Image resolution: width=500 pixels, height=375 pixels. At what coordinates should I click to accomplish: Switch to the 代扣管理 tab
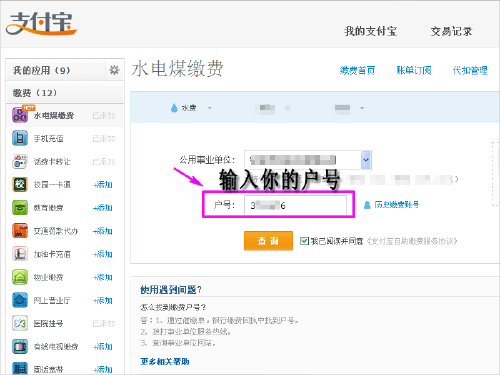pos(470,70)
